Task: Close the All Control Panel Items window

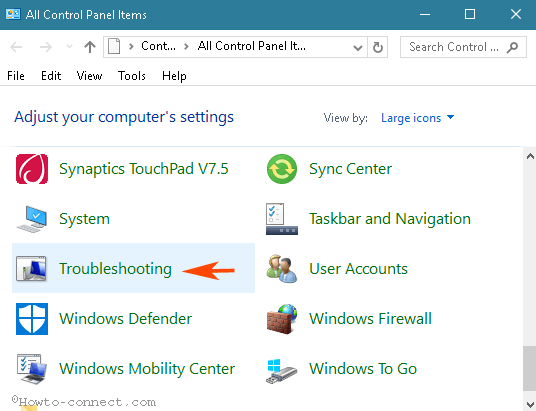Action: [515, 14]
